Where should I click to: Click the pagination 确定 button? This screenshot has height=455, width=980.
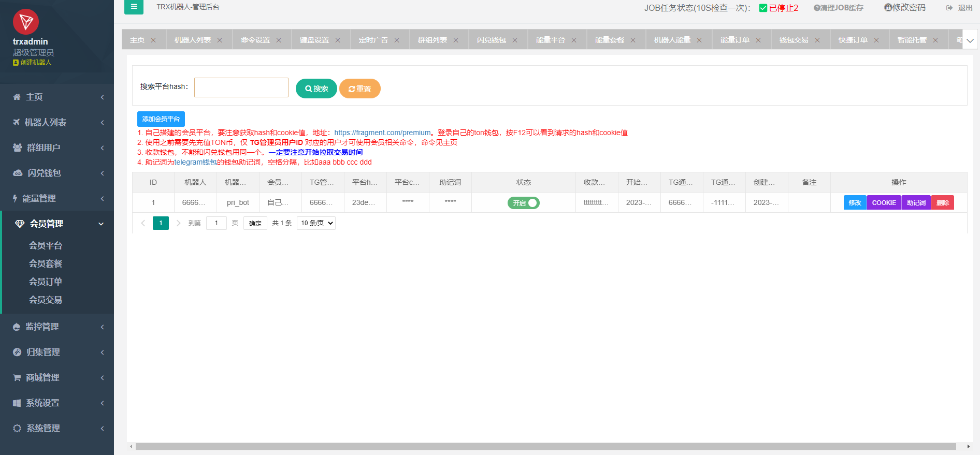pyautogui.click(x=255, y=223)
